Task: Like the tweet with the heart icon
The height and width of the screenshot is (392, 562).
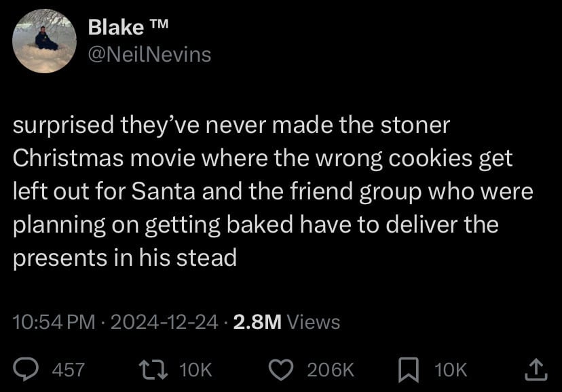Action: click(280, 369)
